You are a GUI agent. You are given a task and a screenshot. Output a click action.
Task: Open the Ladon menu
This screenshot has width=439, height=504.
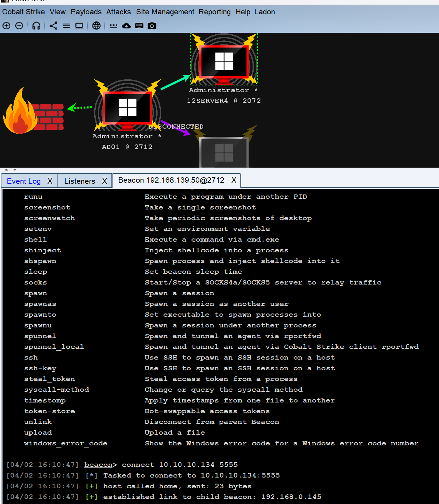265,12
